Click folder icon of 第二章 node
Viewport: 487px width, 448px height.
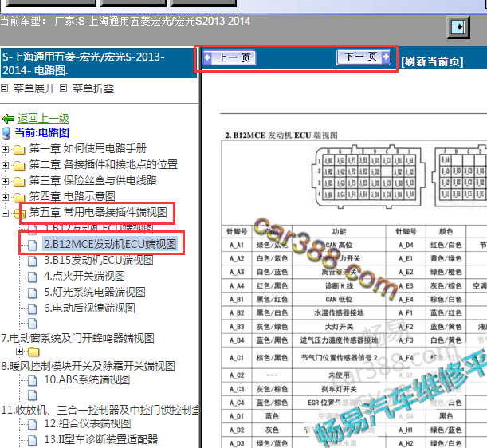[19, 166]
